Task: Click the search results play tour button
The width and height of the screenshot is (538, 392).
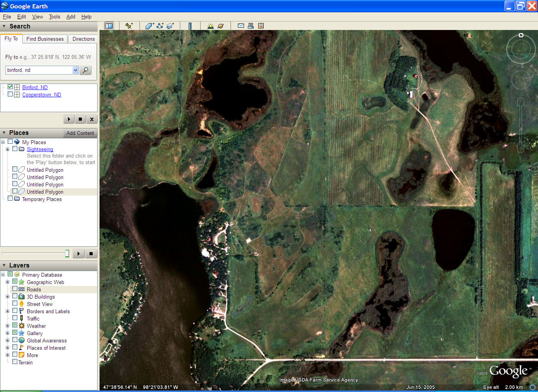Action: tap(69, 119)
